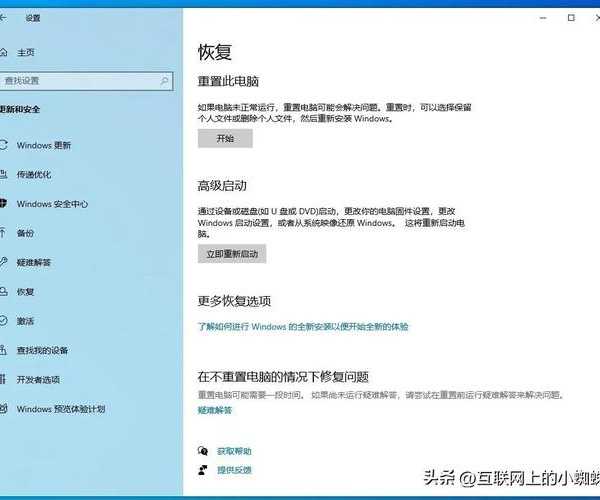Open 传递优化 section
600x500 pixels.
[x=34, y=174]
